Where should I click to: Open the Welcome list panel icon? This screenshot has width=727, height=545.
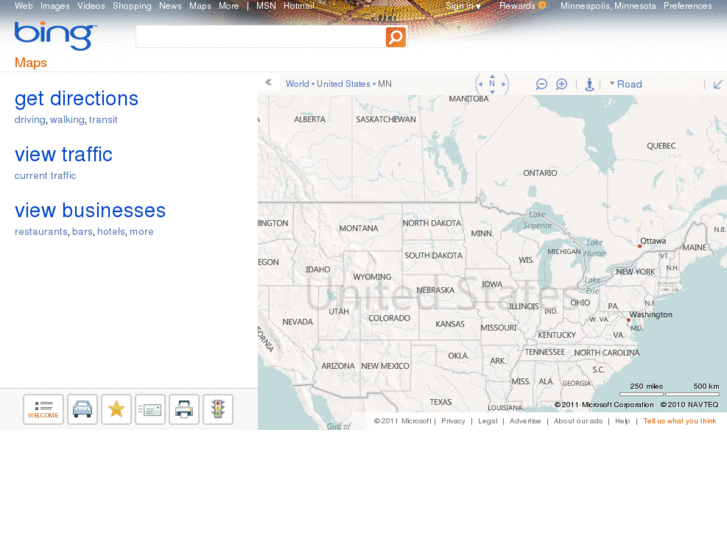[x=43, y=409]
